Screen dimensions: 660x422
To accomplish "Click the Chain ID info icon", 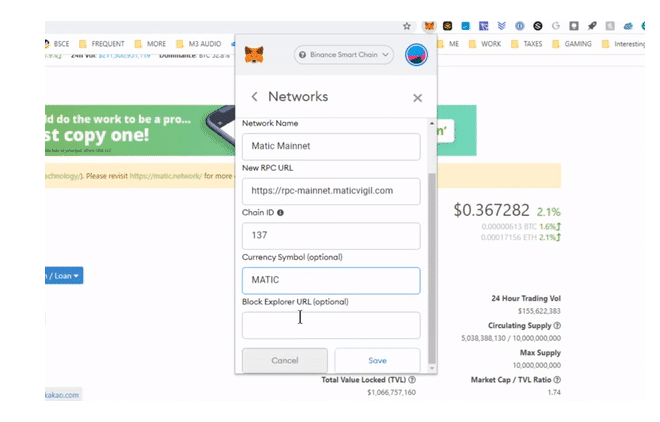I will pos(280,213).
